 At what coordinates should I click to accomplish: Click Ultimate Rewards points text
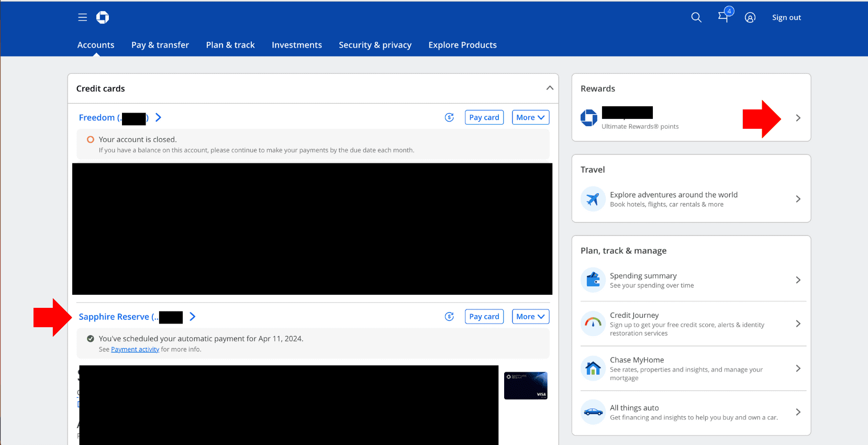[x=640, y=127]
